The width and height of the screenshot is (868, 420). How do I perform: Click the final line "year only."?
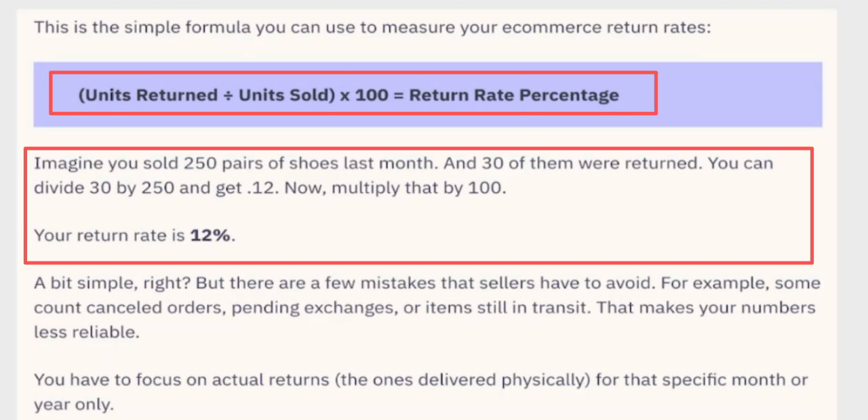tap(74, 405)
